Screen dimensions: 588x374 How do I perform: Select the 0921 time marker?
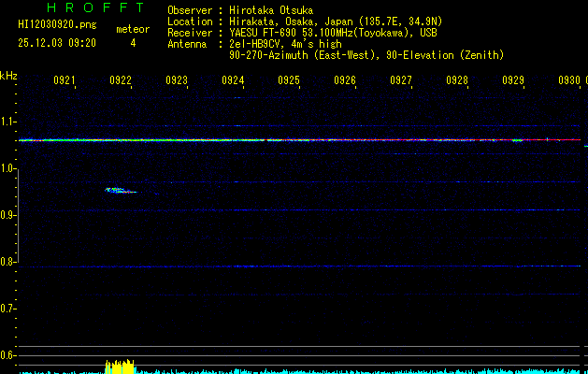[x=65, y=81]
